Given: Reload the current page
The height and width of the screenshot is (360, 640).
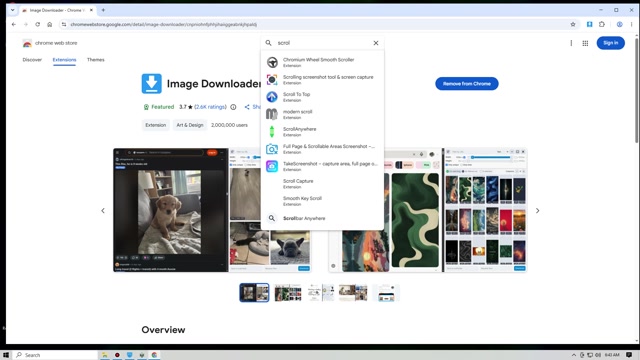Looking at the screenshot, I should pos(38,24).
